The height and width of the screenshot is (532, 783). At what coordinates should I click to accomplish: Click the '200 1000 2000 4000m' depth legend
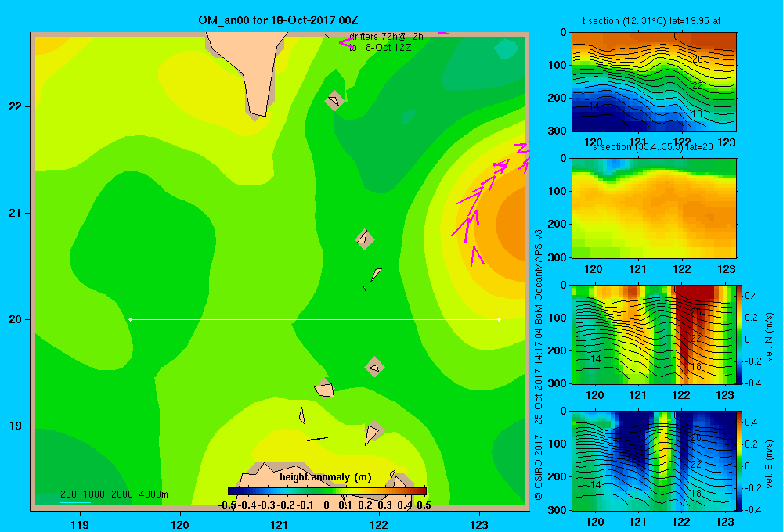114,494
